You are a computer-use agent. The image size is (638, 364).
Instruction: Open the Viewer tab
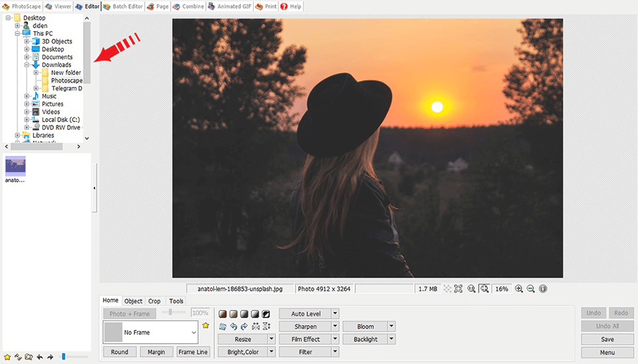pyautogui.click(x=58, y=6)
